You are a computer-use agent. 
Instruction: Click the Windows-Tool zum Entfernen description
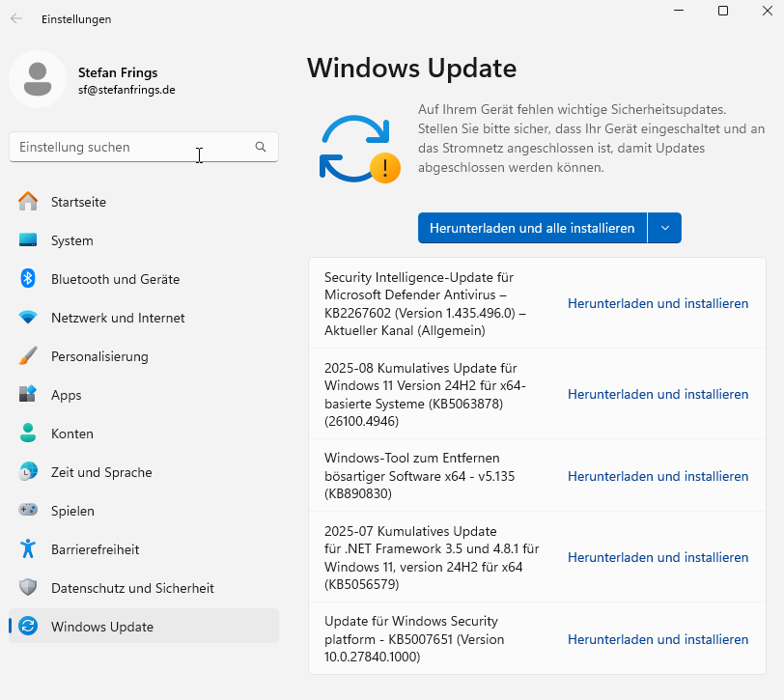pos(419,475)
